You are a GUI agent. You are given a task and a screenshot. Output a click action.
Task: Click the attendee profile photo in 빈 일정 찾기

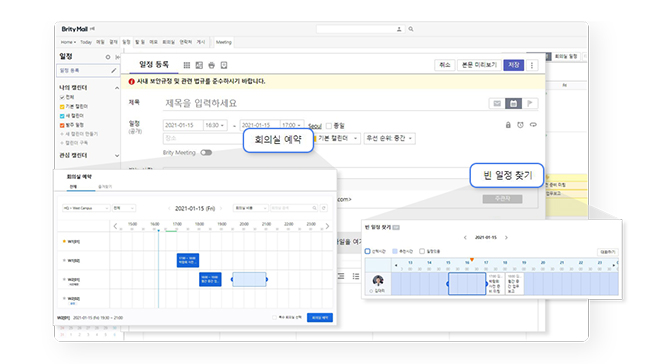pos(378,281)
